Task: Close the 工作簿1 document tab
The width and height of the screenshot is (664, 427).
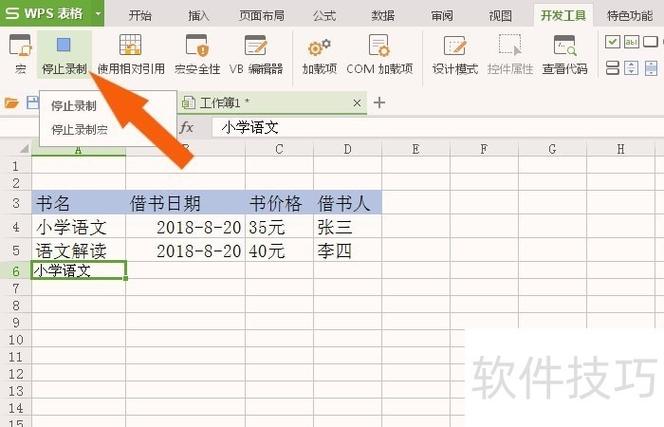Action: [357, 103]
